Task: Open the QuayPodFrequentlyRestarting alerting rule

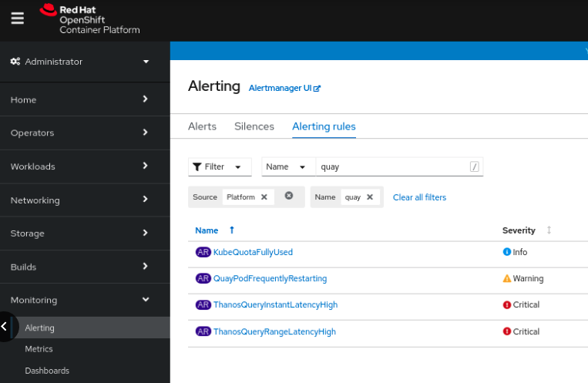Action: click(270, 278)
